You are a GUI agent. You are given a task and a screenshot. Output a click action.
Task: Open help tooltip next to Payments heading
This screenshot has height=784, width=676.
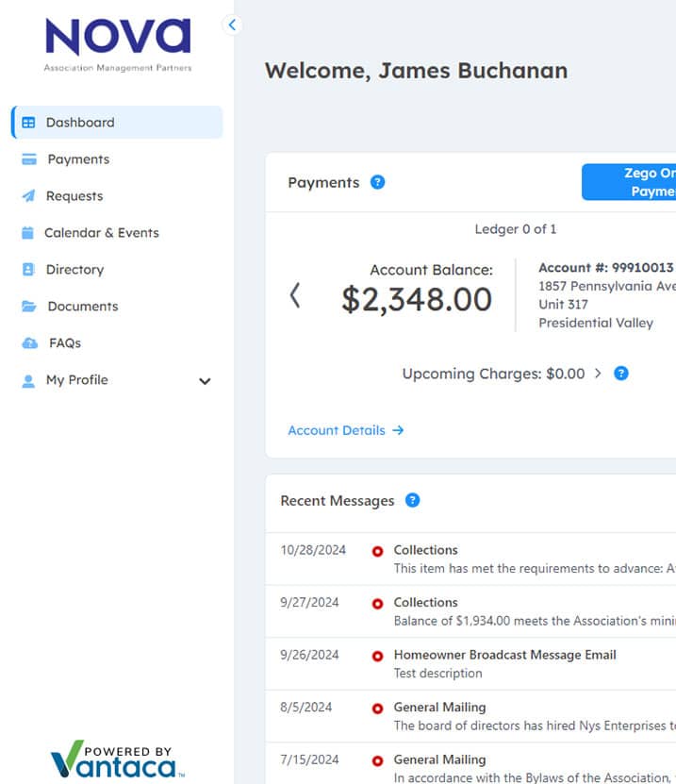(377, 182)
